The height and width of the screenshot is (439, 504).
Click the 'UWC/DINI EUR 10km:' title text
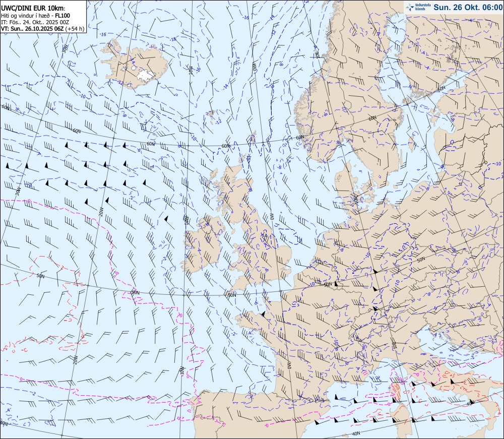tap(33, 9)
